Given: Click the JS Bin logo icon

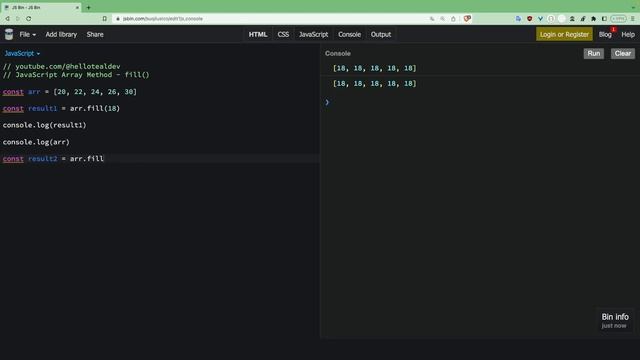Looking at the screenshot, I should point(9,34).
